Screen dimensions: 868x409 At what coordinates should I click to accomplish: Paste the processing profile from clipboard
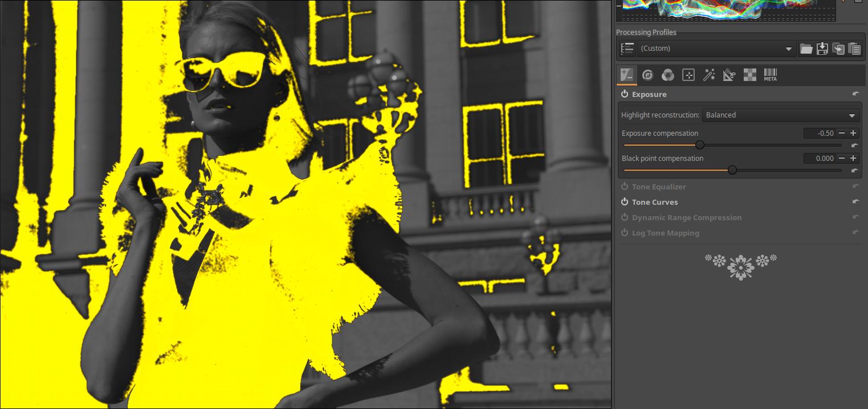point(854,49)
